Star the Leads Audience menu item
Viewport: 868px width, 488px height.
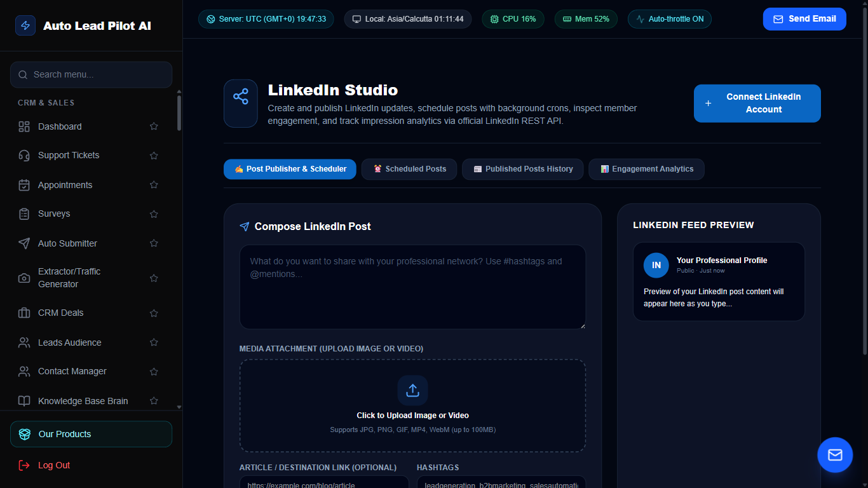click(154, 342)
